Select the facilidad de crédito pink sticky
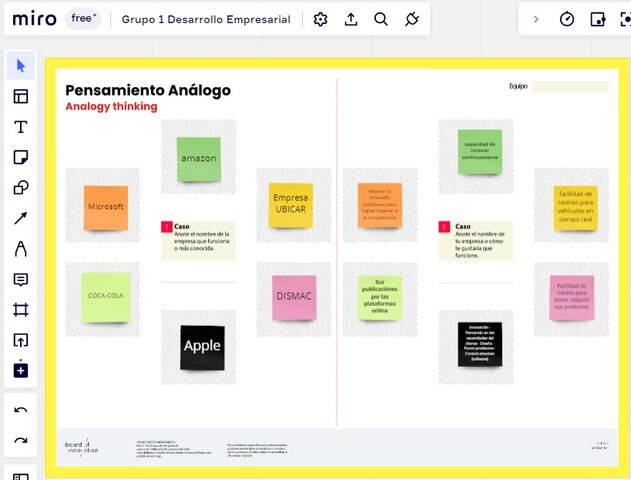Screen dimensions: 631x480 [572, 297]
